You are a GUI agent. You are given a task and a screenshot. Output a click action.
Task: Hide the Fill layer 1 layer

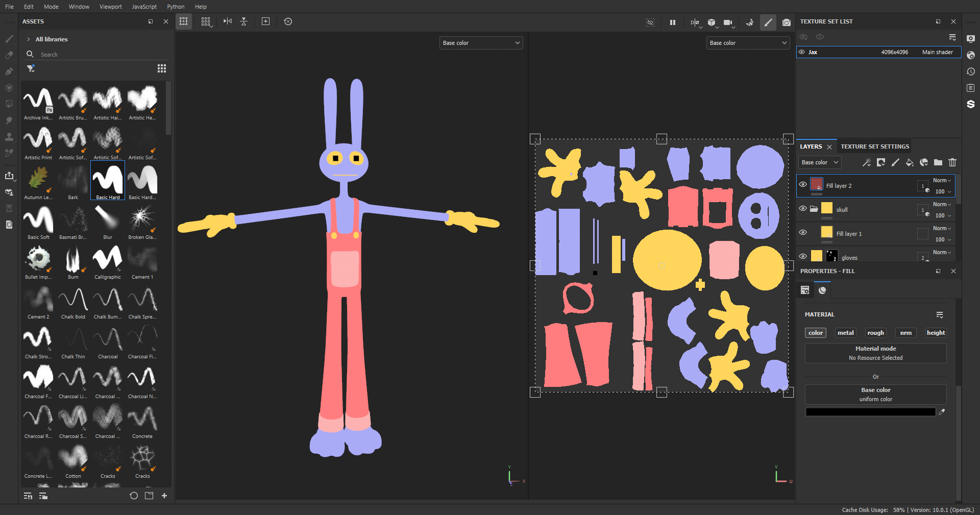pyautogui.click(x=803, y=233)
